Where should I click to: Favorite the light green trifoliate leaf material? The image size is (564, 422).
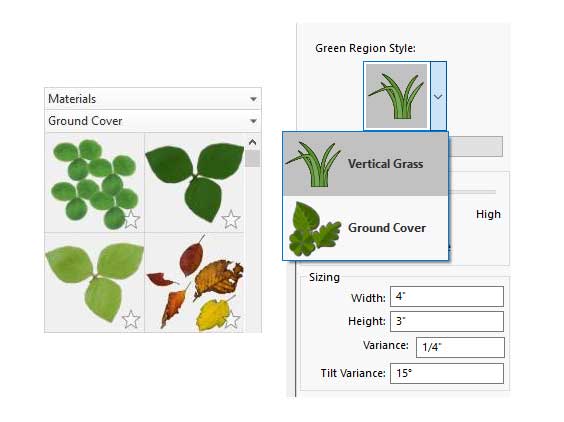tap(131, 319)
